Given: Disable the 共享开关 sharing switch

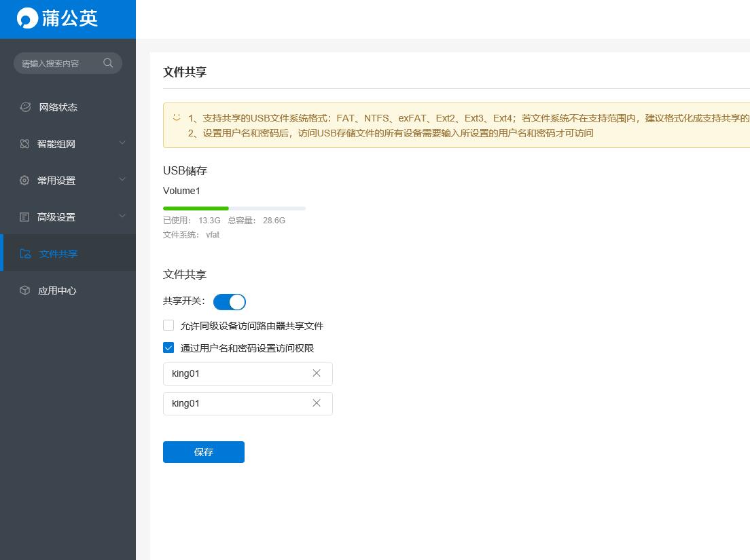Looking at the screenshot, I should (230, 301).
